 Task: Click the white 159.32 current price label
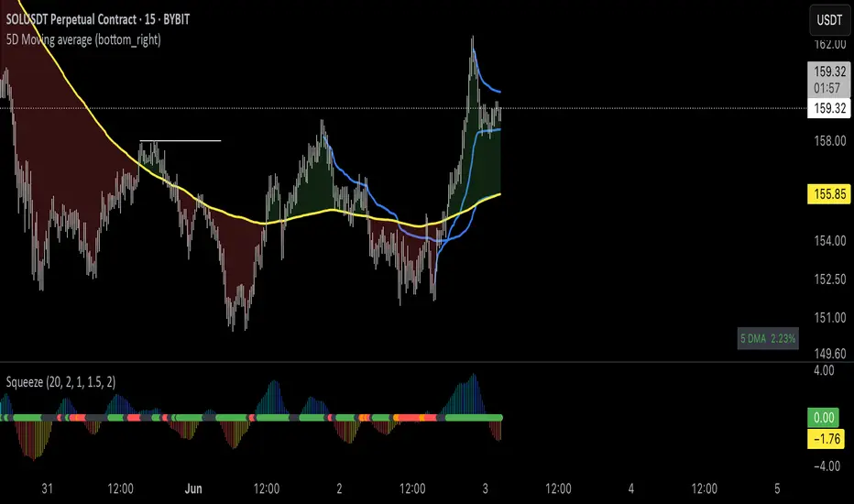pos(829,108)
